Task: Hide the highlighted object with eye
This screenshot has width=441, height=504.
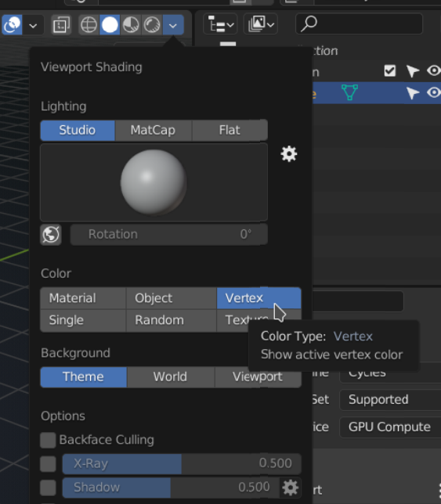Action: coord(434,92)
